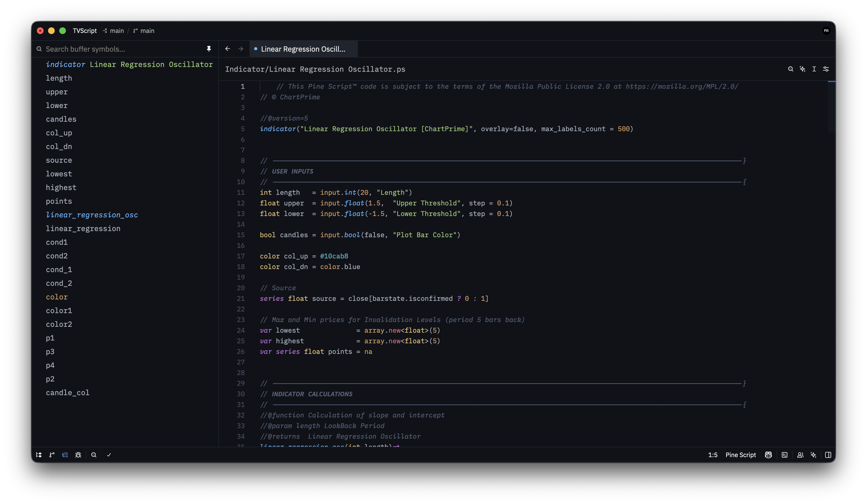Open the Git panel branch icon

(x=52, y=455)
